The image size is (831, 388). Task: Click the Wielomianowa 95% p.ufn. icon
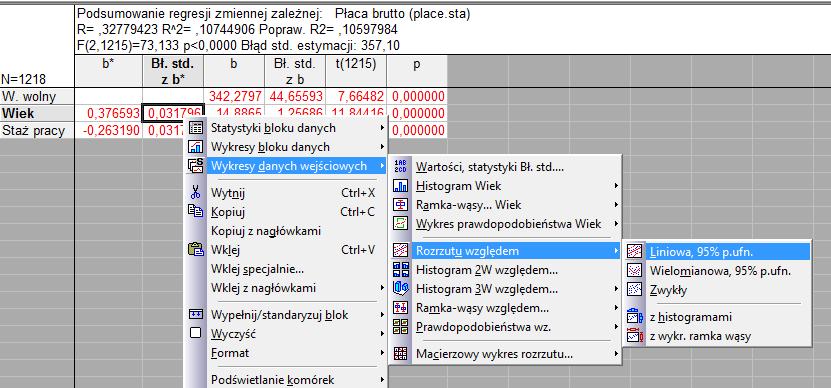634,271
